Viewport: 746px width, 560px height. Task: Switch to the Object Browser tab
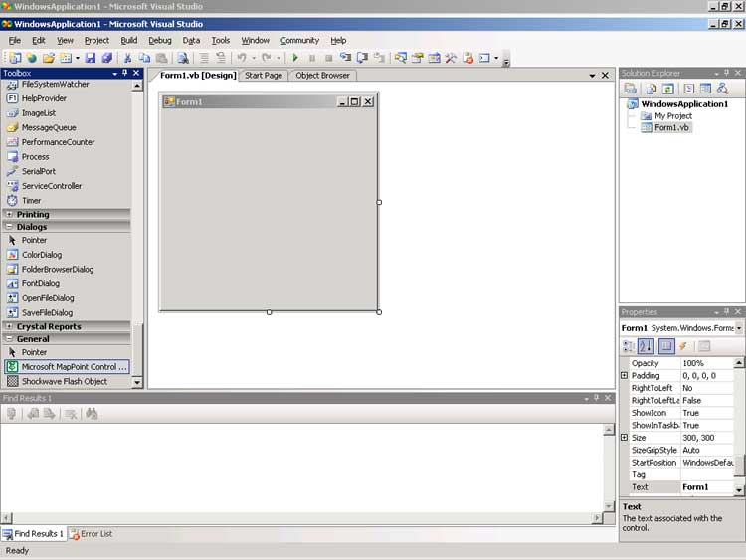[x=322, y=76]
